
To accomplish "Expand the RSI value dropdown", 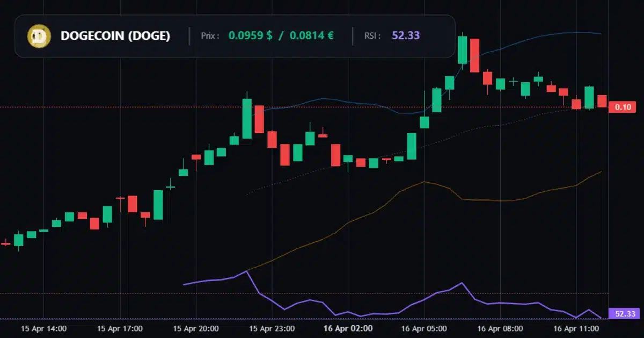I will pos(406,35).
